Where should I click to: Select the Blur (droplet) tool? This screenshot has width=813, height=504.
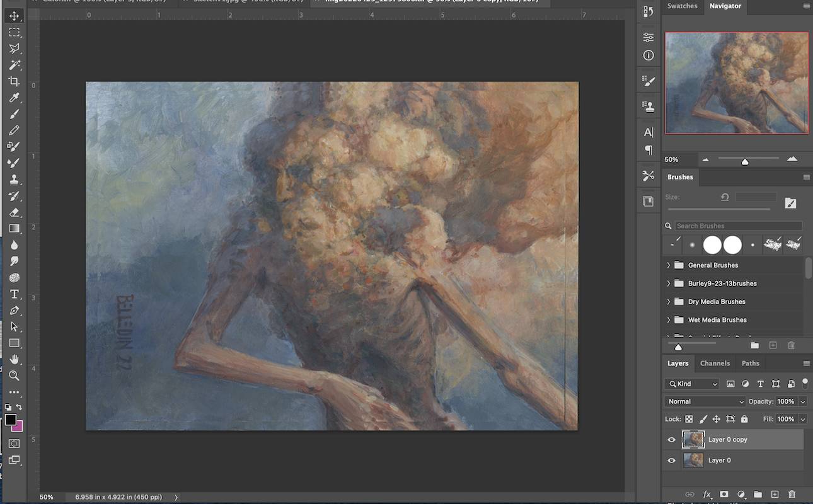(14, 245)
